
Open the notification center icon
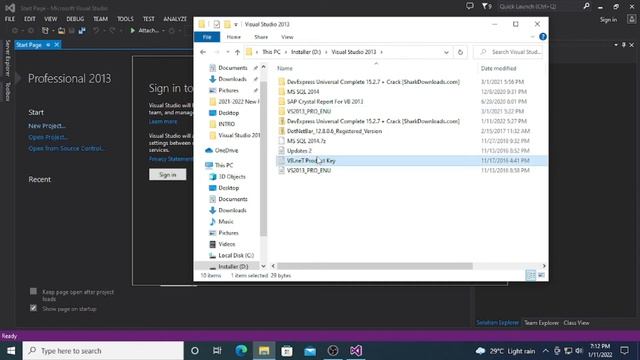[x=624, y=351]
